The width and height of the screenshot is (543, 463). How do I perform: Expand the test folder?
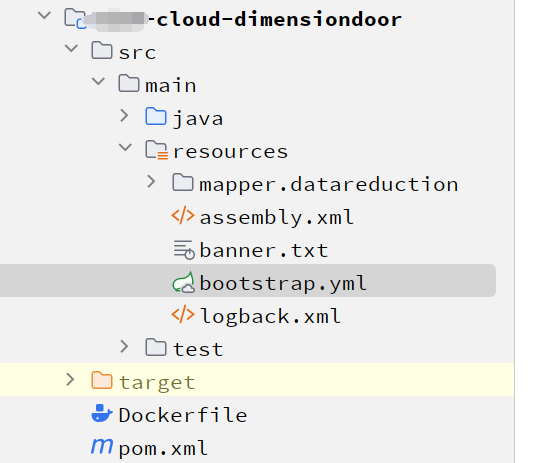[x=124, y=346]
